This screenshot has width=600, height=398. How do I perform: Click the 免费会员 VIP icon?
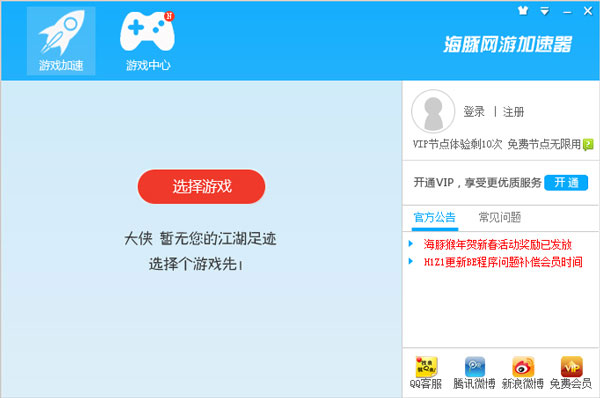(x=571, y=372)
